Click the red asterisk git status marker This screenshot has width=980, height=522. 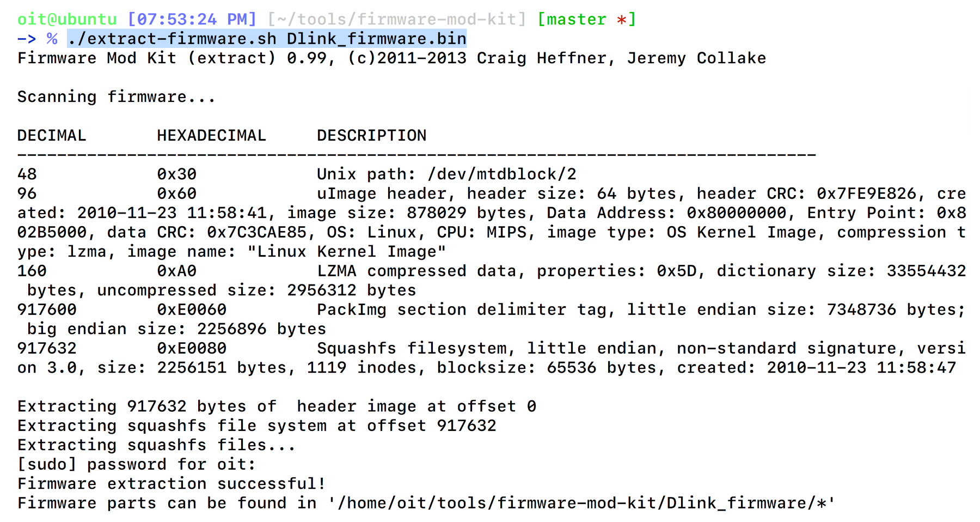click(x=621, y=20)
